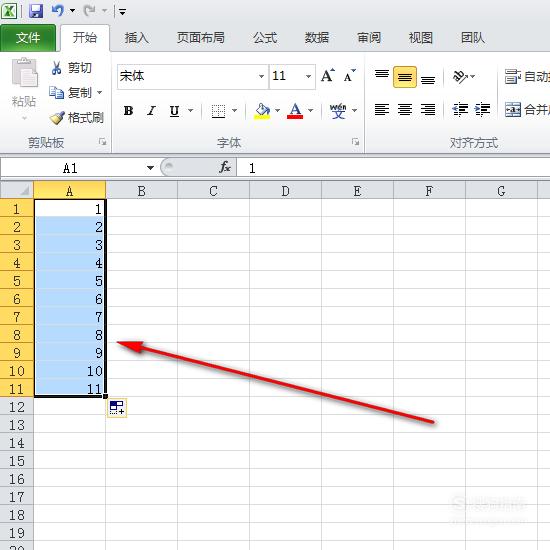Open the 文件 file tab
Image resolution: width=550 pixels, height=550 pixels.
(x=28, y=38)
